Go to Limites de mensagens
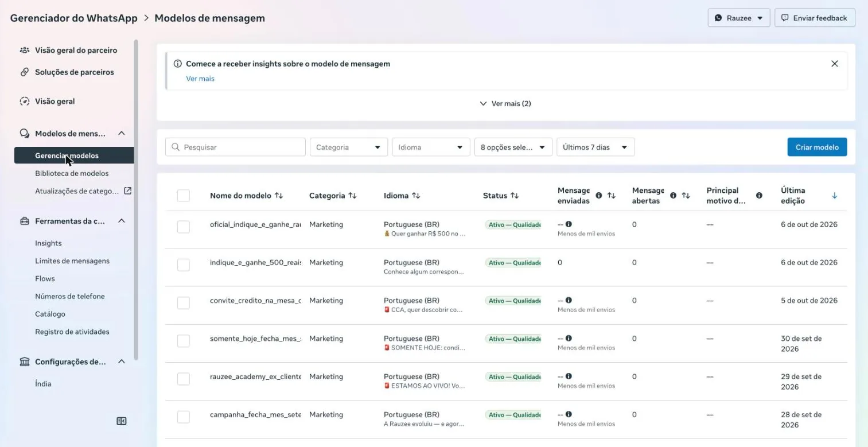 72,261
